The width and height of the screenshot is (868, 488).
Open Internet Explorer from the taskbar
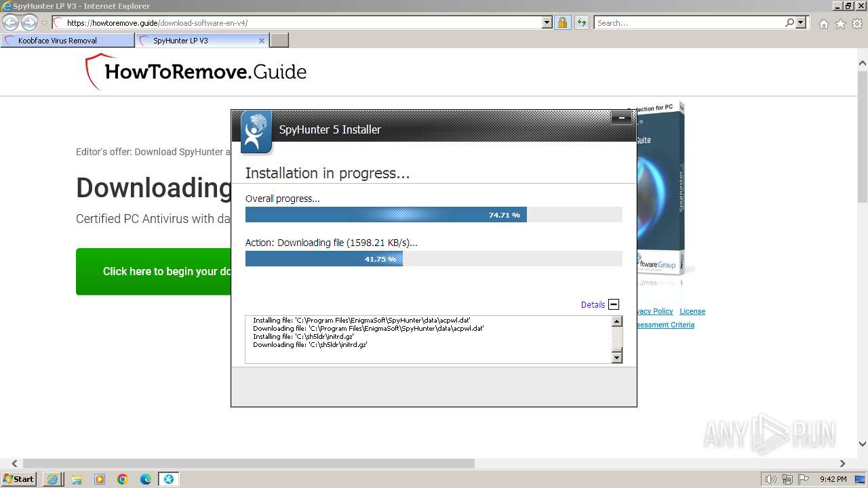pyautogui.click(x=53, y=479)
